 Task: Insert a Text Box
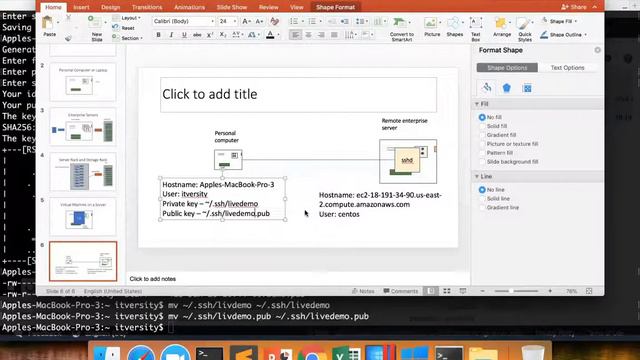(476, 29)
